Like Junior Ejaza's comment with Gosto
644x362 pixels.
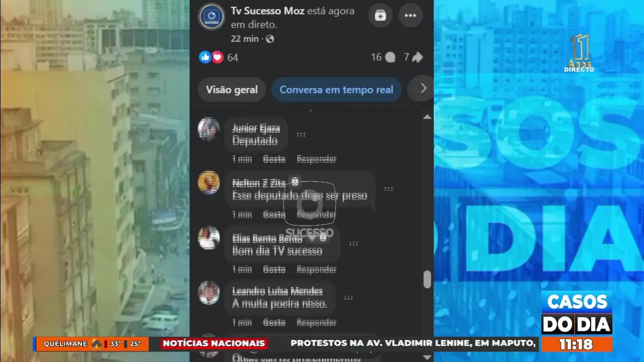point(274,159)
